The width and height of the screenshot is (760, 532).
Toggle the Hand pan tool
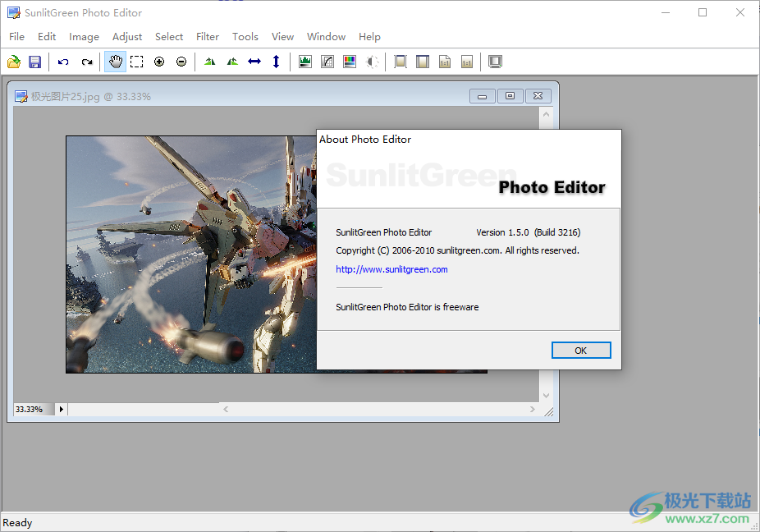coord(115,62)
